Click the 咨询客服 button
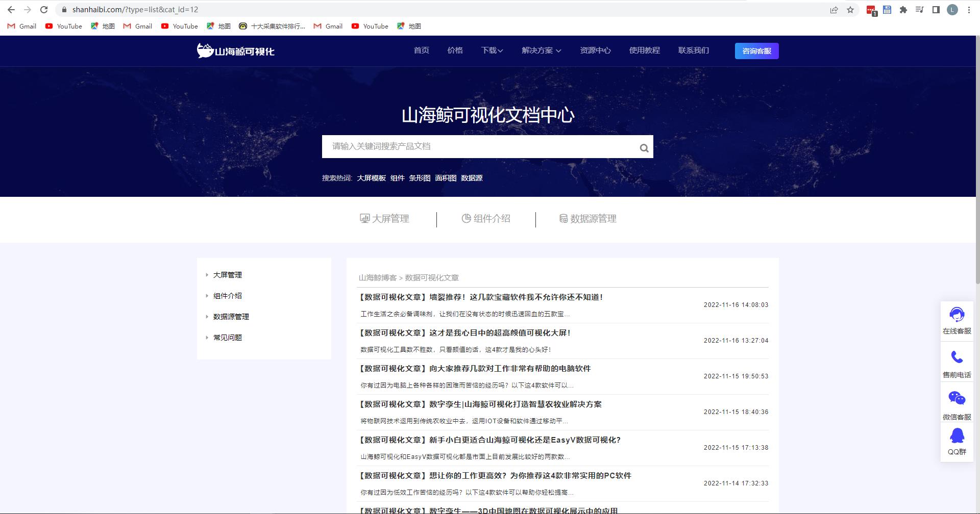This screenshot has height=514, width=980. (756, 51)
